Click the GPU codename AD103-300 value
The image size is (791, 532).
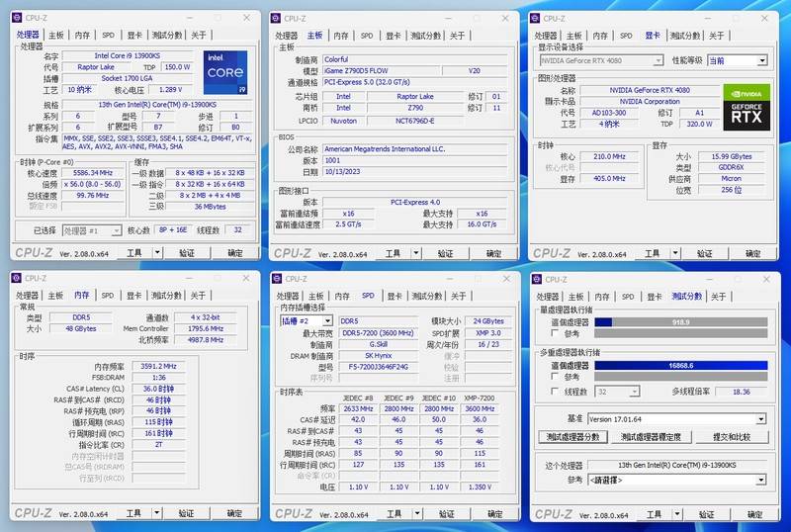[609, 113]
